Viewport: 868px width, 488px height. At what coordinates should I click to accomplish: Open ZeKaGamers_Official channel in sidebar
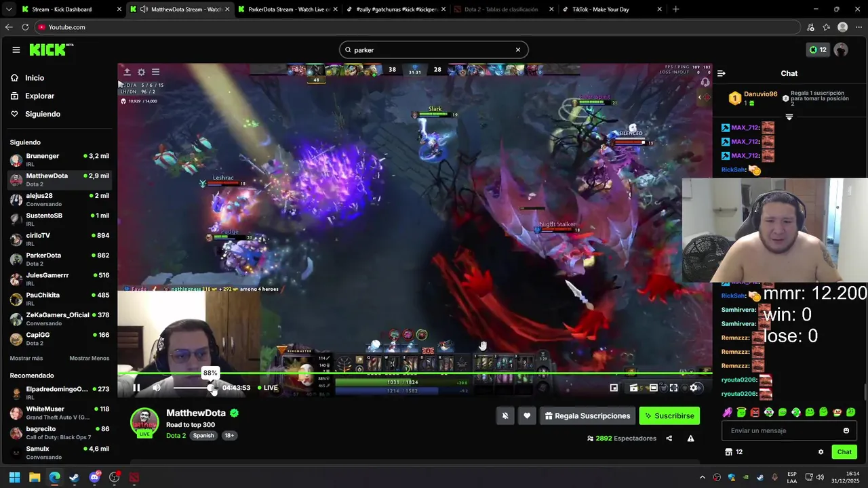pos(60,319)
